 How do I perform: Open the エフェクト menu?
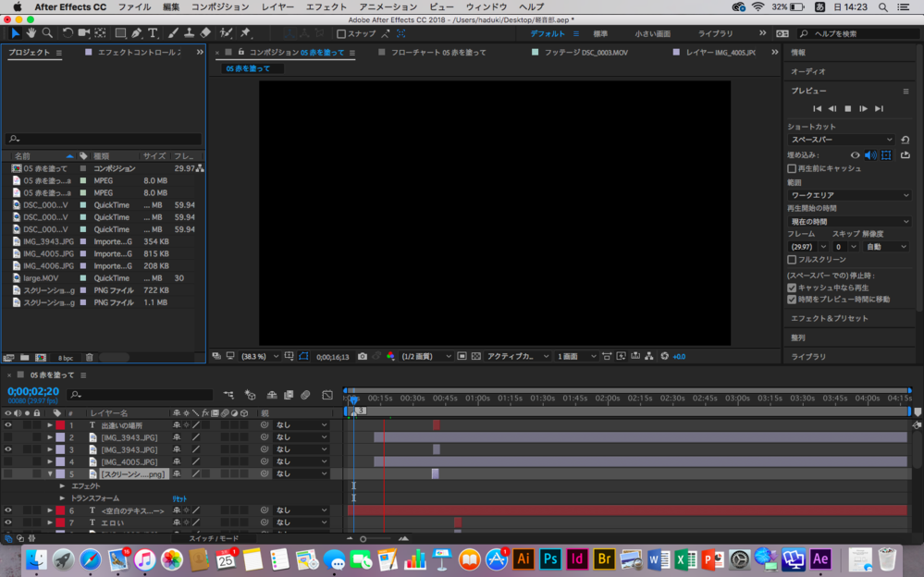[326, 7]
